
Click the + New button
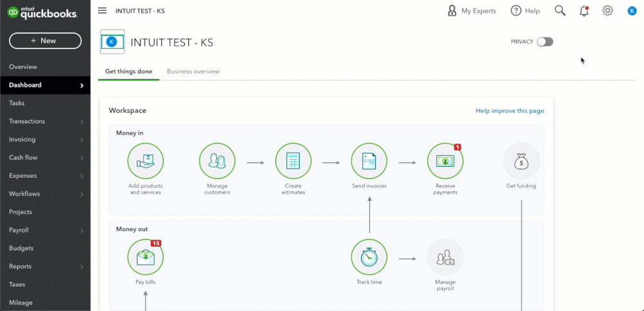(45, 41)
